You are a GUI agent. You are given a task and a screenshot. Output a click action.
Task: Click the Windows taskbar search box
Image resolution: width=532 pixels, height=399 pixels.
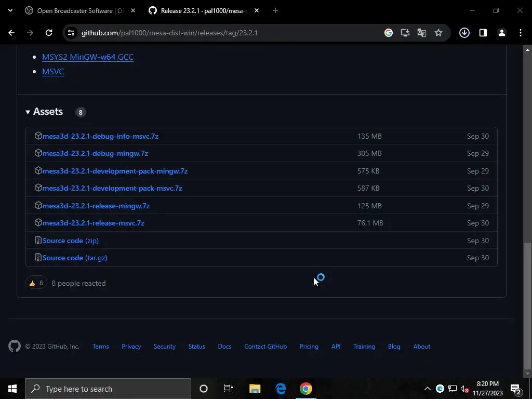click(108, 389)
